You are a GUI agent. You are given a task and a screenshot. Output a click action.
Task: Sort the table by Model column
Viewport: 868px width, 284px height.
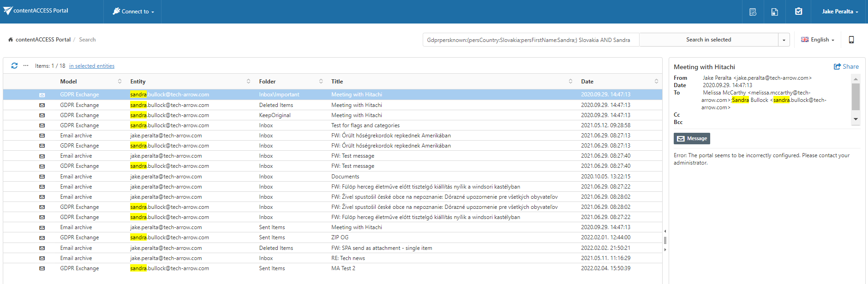coord(120,81)
